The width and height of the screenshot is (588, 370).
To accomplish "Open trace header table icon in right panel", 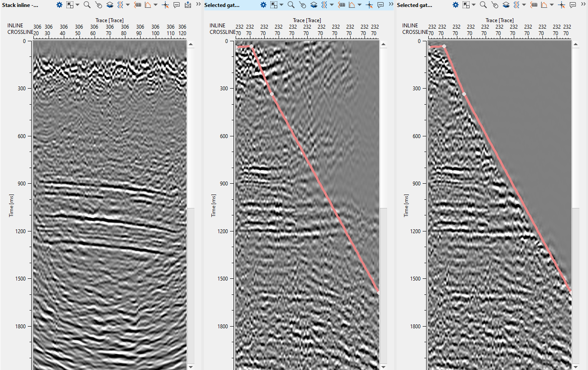I will 534,5.
